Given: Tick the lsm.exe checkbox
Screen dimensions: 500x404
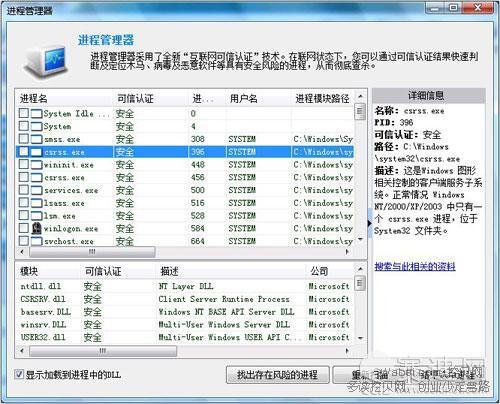Looking at the screenshot, I should [x=24, y=216].
